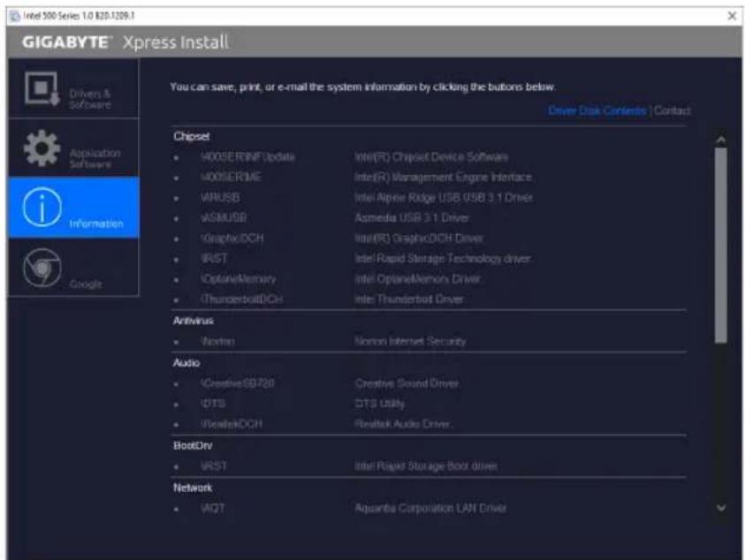
Task: Select the ME driver entry under Chipset
Action: pos(231,178)
